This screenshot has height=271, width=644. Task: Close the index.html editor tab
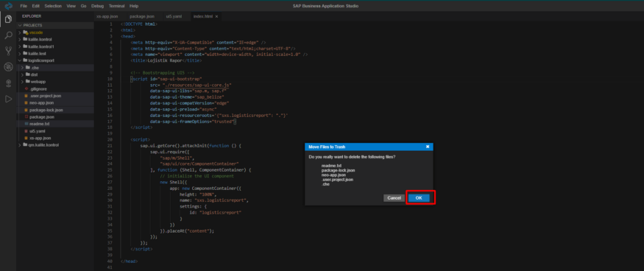(216, 16)
